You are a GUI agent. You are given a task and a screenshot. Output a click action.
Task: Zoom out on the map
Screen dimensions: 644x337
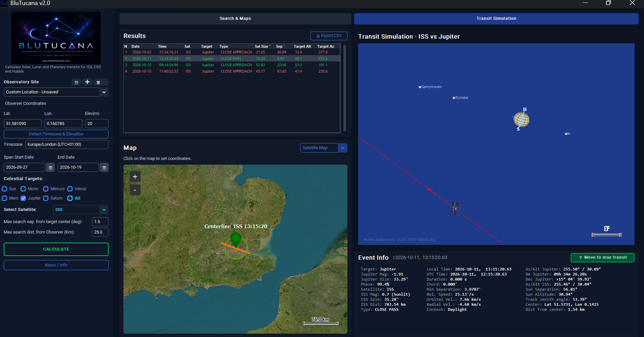[135, 190]
